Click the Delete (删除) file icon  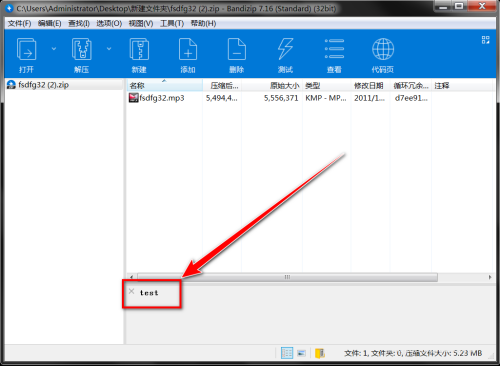237,49
